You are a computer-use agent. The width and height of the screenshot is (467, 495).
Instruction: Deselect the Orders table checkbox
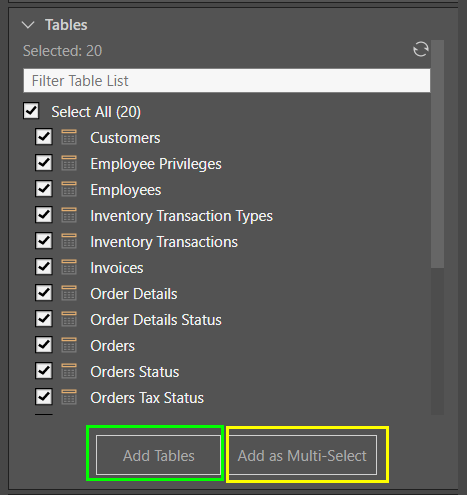(44, 345)
